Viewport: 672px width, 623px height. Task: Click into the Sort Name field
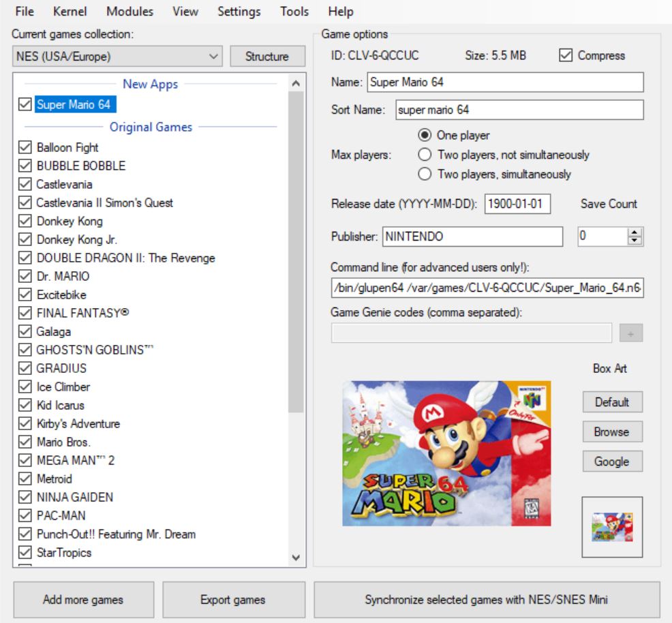coord(519,110)
